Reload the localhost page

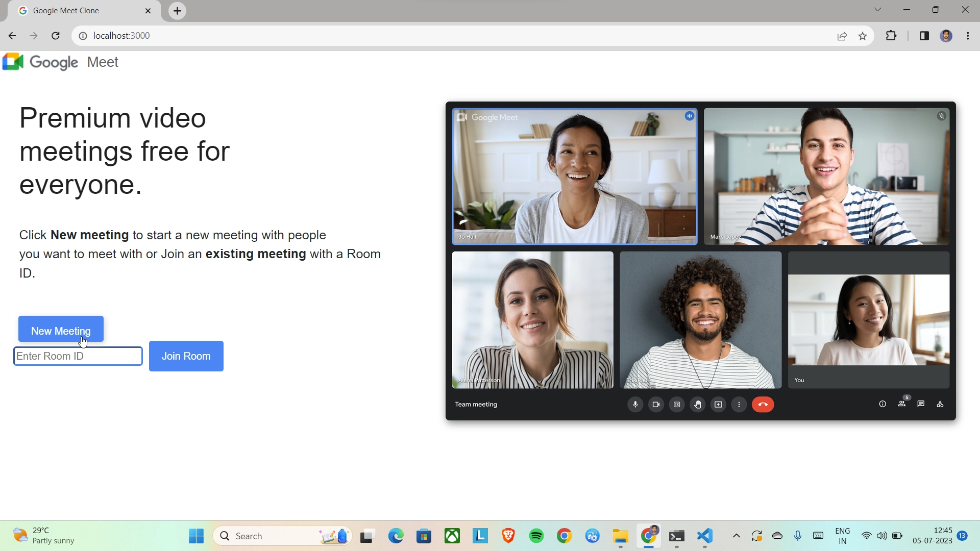(x=56, y=36)
